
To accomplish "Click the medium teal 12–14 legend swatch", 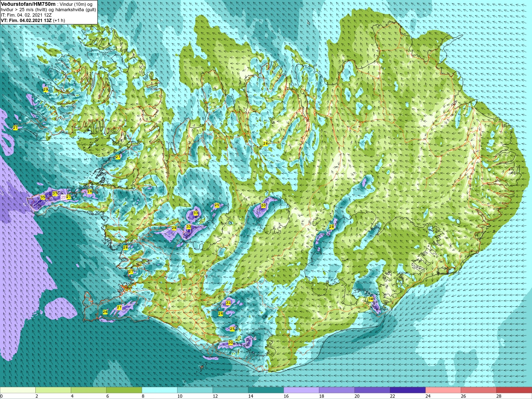I will (230, 390).
